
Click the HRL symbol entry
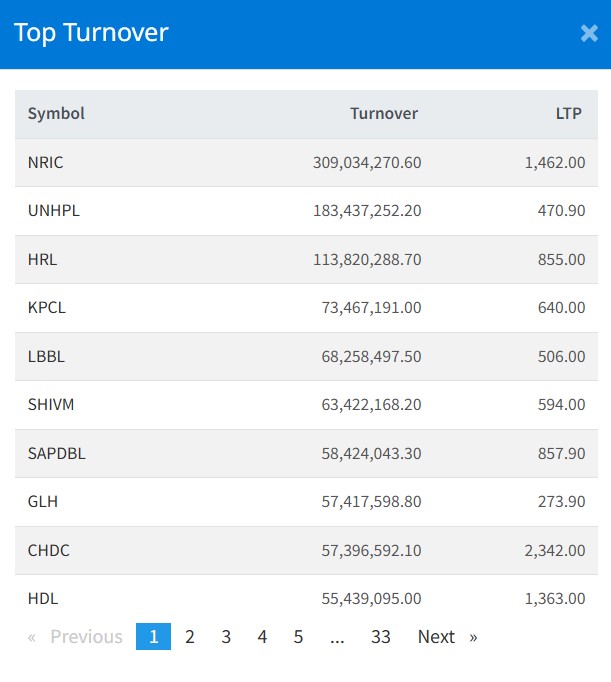pos(43,259)
